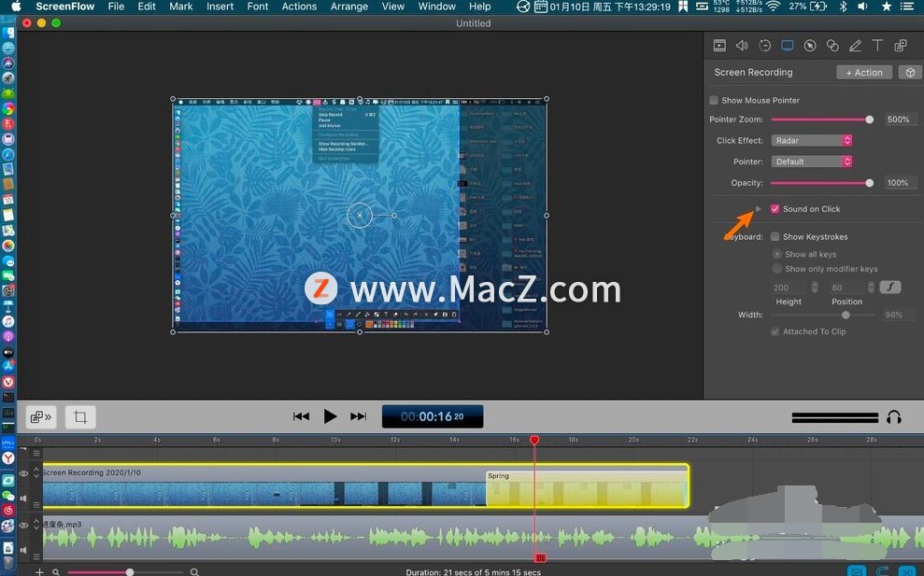Click the headphones audio monitor icon
924x576 pixels.
(894, 417)
